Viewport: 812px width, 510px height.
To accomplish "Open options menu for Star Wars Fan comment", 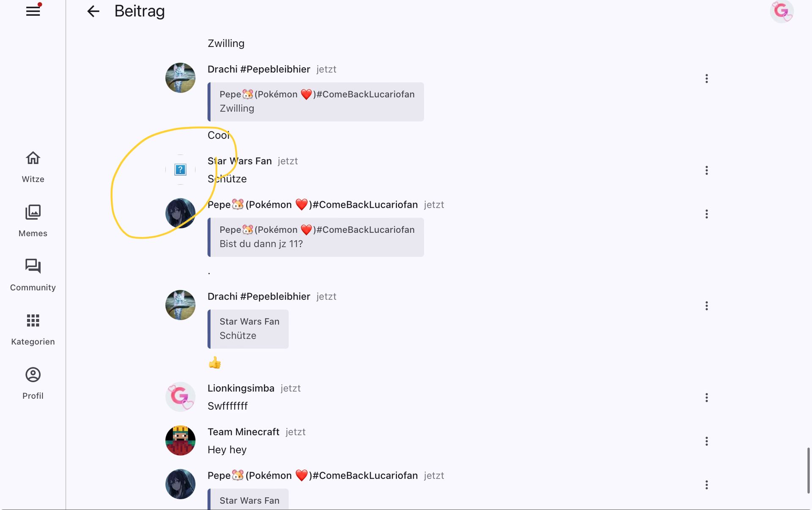I will pyautogui.click(x=706, y=170).
